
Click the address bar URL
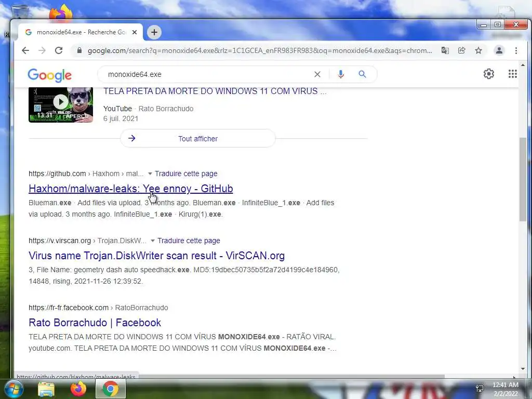[260, 50]
